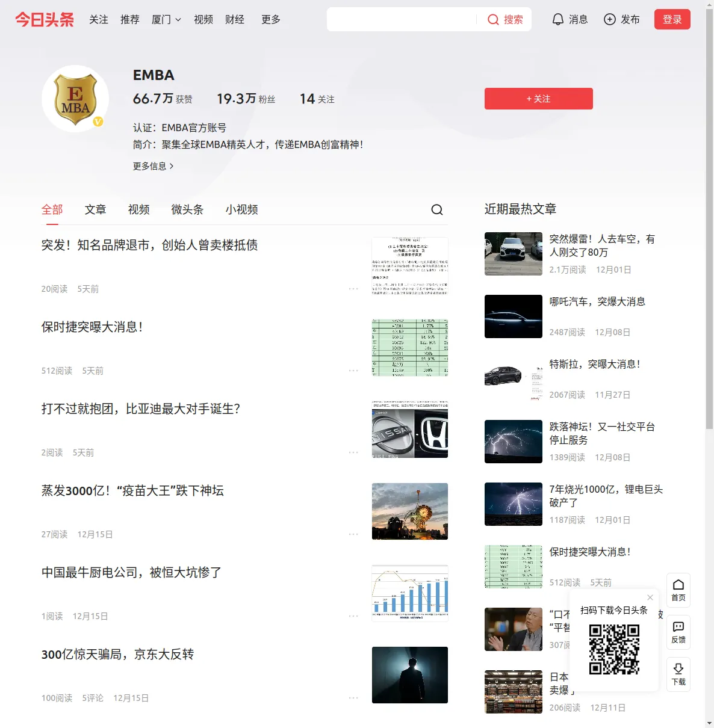
Task: Open more options for 突发！知名品牌退市 article
Action: (353, 289)
